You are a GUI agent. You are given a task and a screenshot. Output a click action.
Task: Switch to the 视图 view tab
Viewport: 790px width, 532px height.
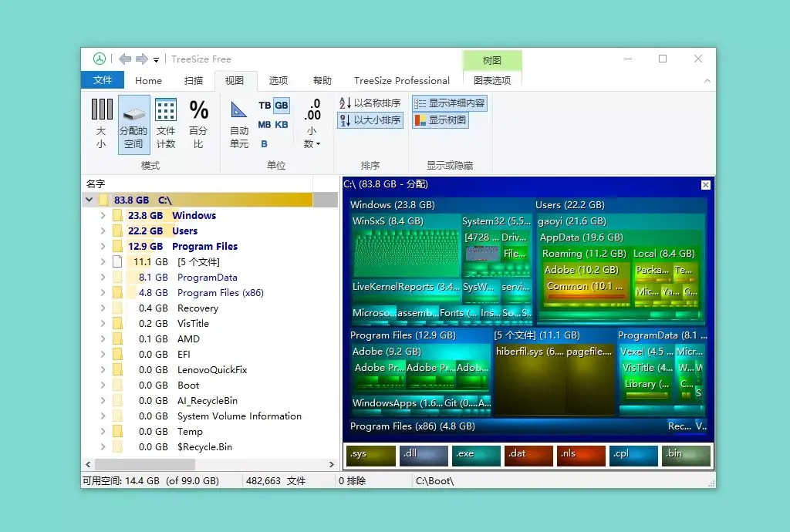[x=235, y=80]
